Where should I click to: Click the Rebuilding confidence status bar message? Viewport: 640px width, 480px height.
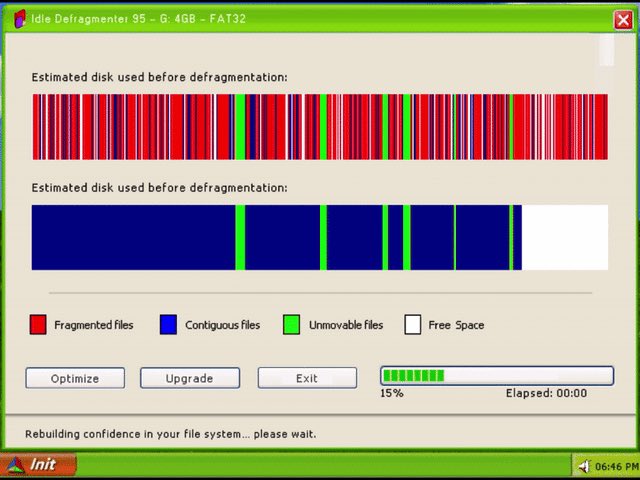[171, 434]
